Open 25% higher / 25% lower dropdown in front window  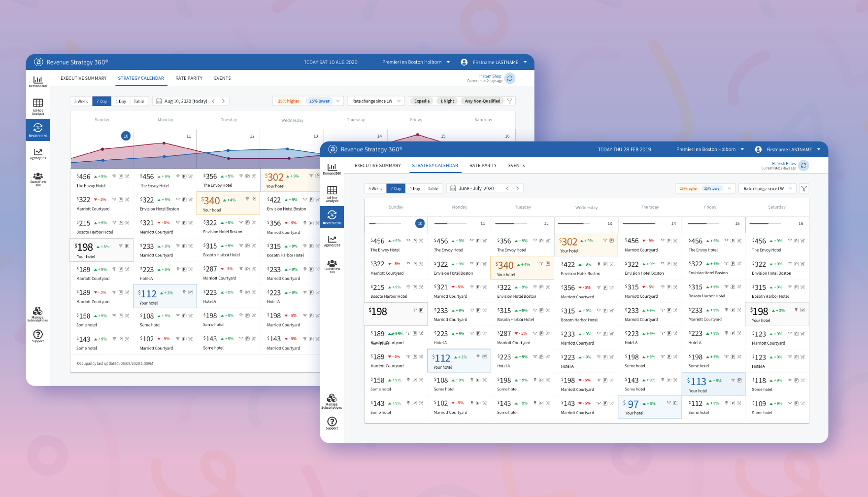(x=705, y=188)
